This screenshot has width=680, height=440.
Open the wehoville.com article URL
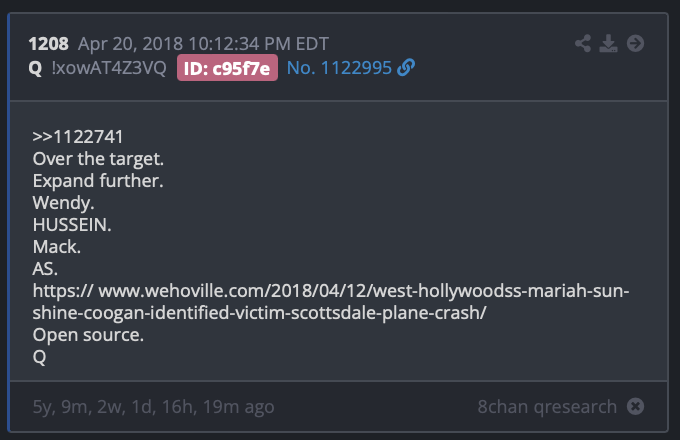click(331, 301)
